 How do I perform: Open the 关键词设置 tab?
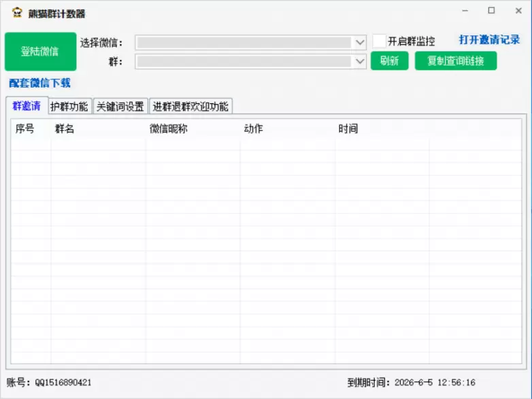(120, 107)
